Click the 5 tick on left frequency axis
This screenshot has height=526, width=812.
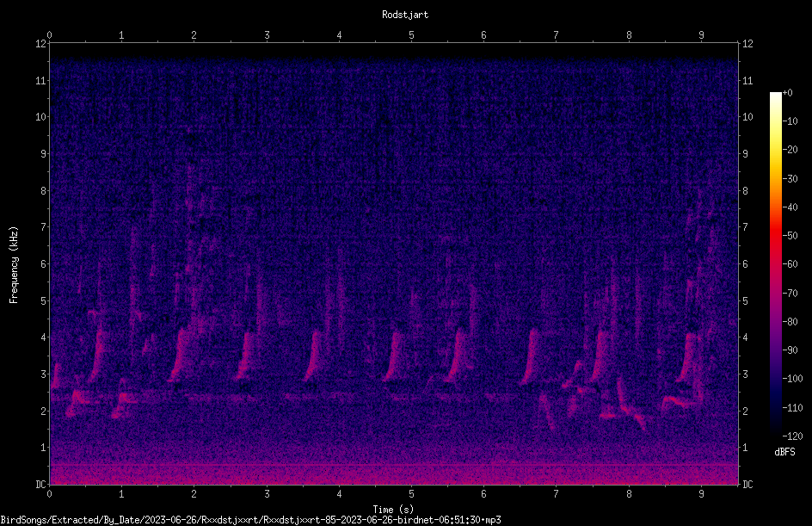tap(44, 300)
